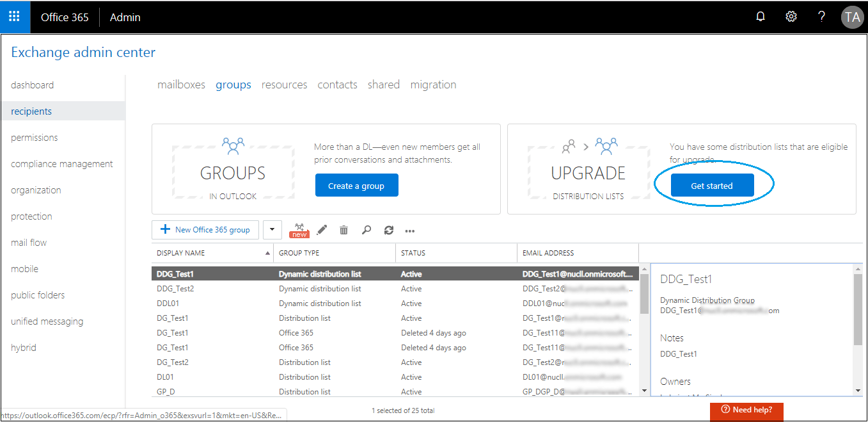Viewport: 868px width, 422px height.
Task: Open the more options ellipsis menu
Action: (x=410, y=231)
